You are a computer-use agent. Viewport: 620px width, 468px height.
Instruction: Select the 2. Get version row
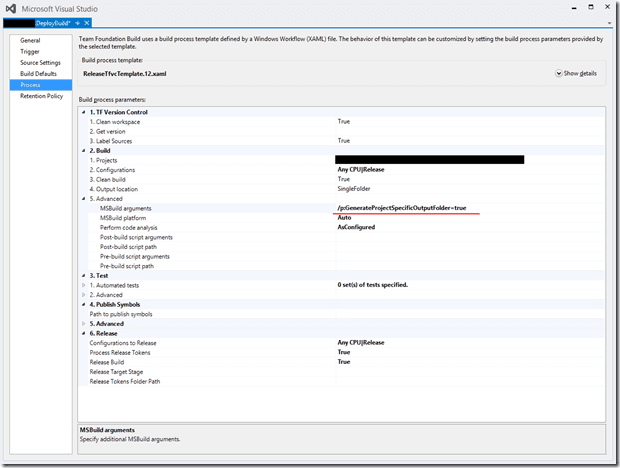click(342, 131)
